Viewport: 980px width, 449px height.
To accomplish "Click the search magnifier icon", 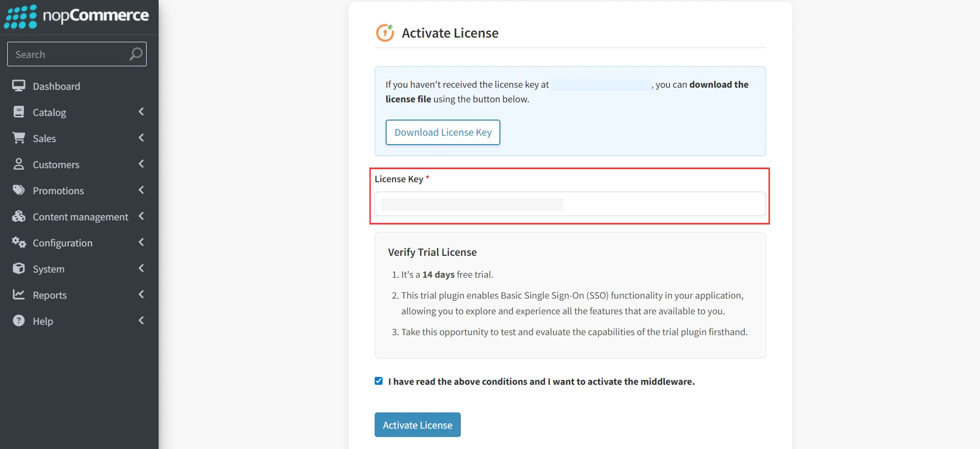I will coord(136,54).
